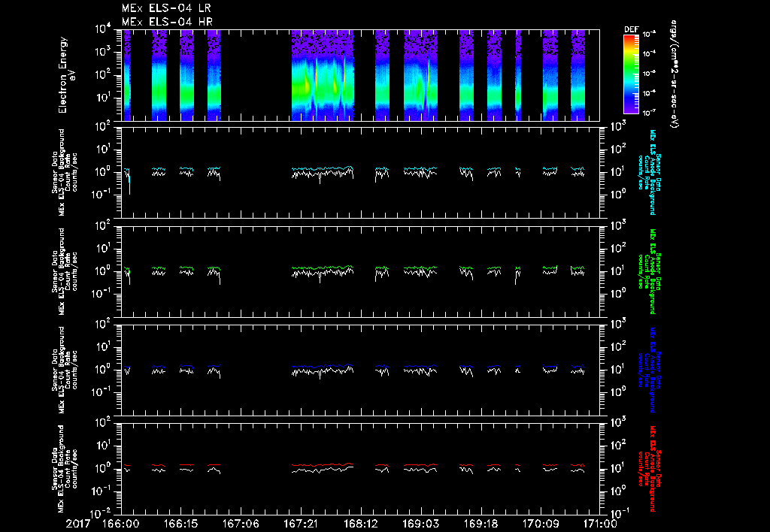Viewport: 770px width, 532px height.
Task: Click the 10^4 tick label atop the spectrogram axis
Action: [102, 29]
